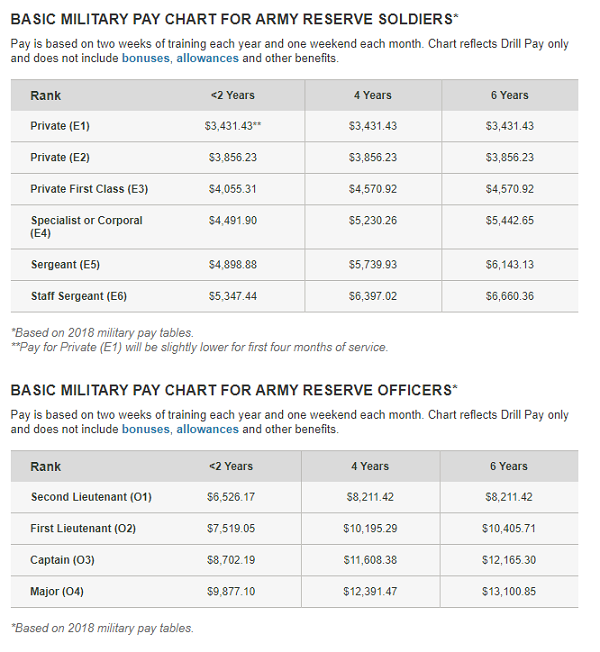Open the allowances link in the soldiers pay section

coord(207,58)
